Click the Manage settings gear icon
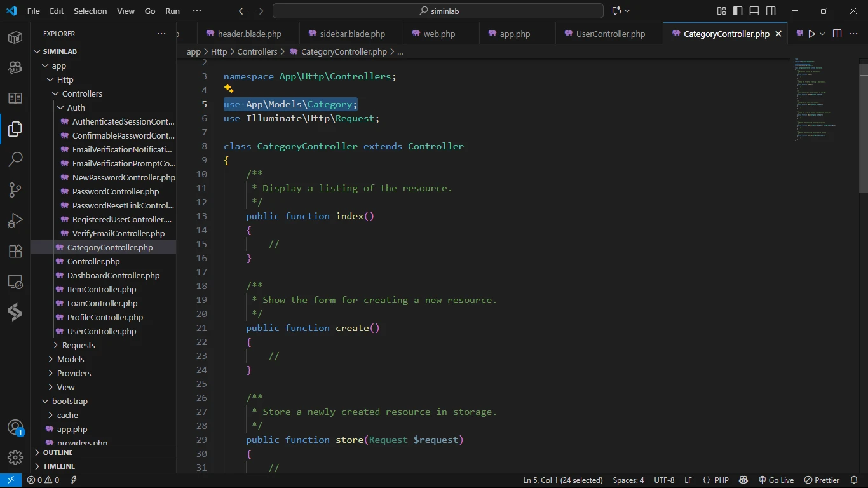Screen dimensions: 868x488 [x=15, y=457]
